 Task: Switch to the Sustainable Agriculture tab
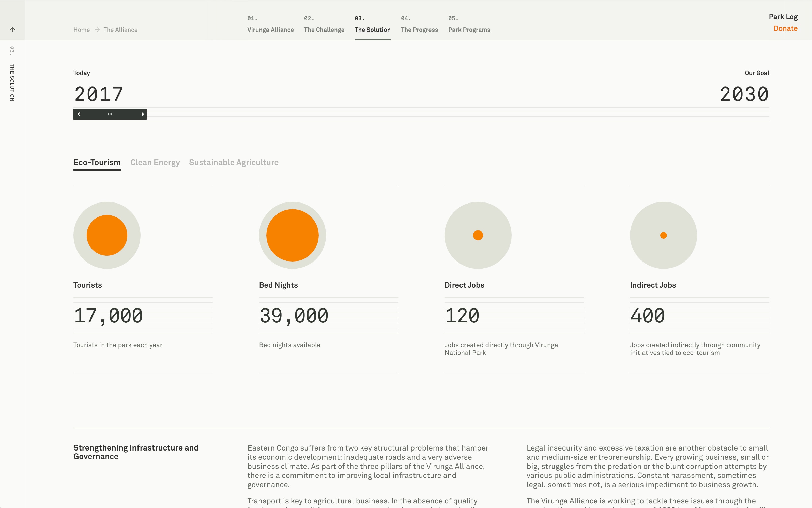click(x=234, y=163)
